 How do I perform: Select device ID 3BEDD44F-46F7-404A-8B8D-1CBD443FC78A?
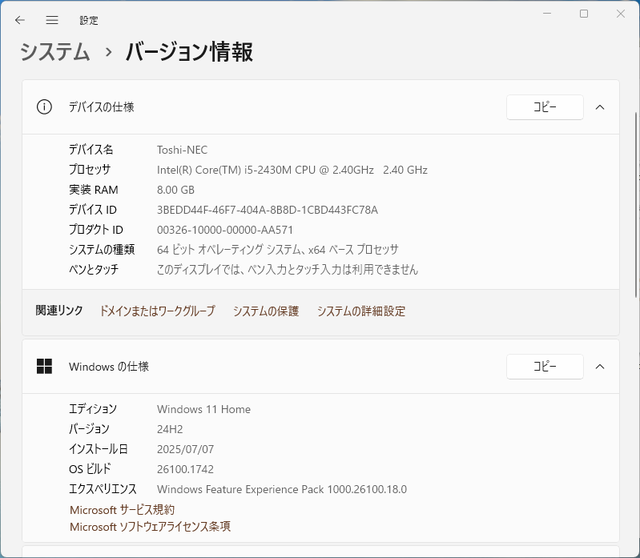(267, 210)
